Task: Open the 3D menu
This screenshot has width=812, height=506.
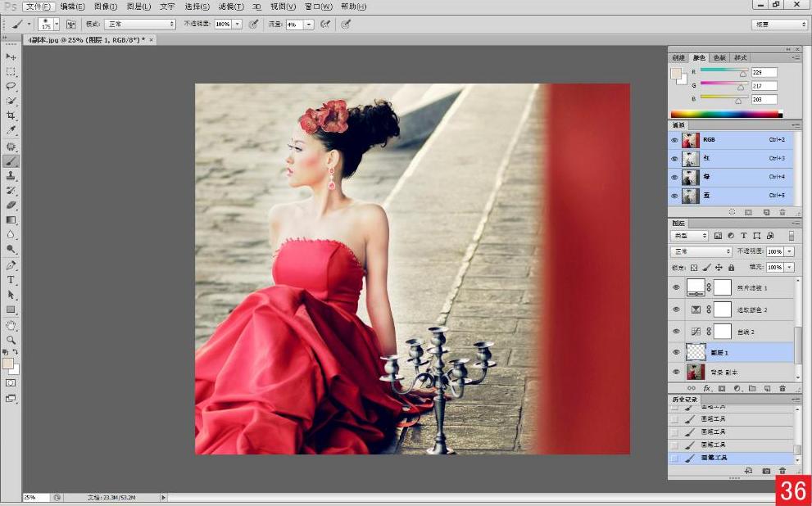Action: (256, 7)
